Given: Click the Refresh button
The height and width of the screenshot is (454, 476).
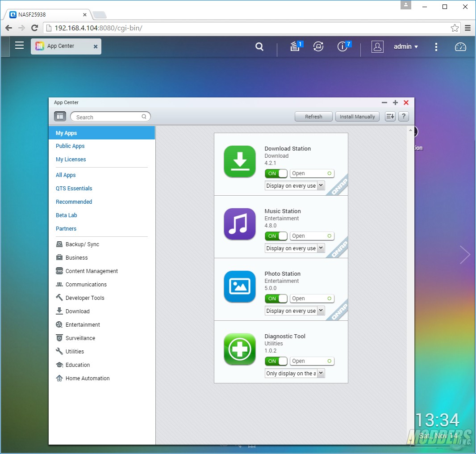Looking at the screenshot, I should click(x=313, y=116).
